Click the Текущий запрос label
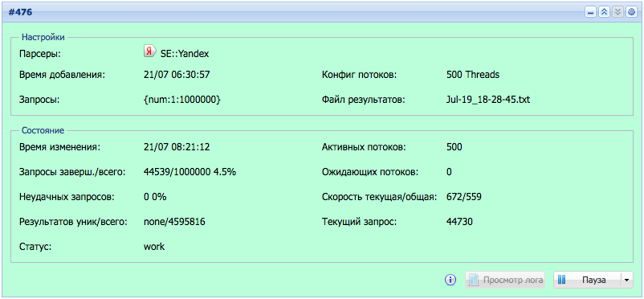This screenshot has height=299, width=644. [x=360, y=222]
